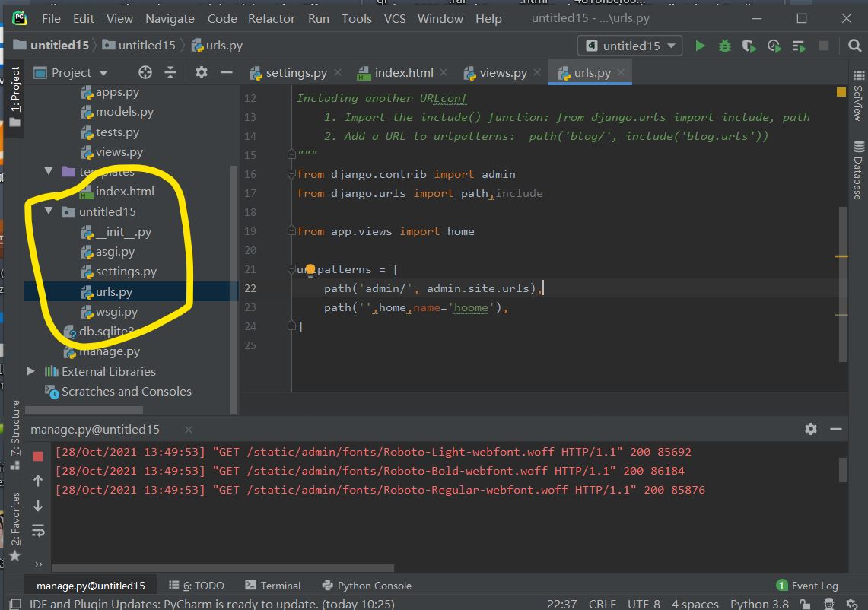Select wsgi.py in the project tree
Viewport: 868px width, 610px height.
(x=116, y=312)
